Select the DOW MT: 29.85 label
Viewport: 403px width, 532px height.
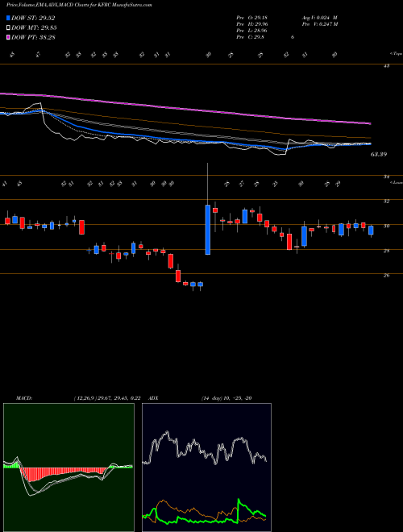(x=34, y=28)
